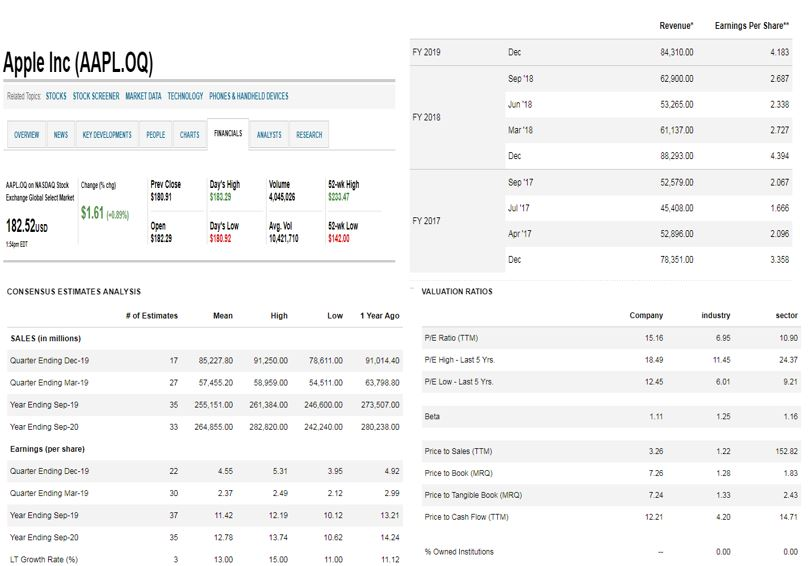Switch to the News tab

pyautogui.click(x=61, y=135)
